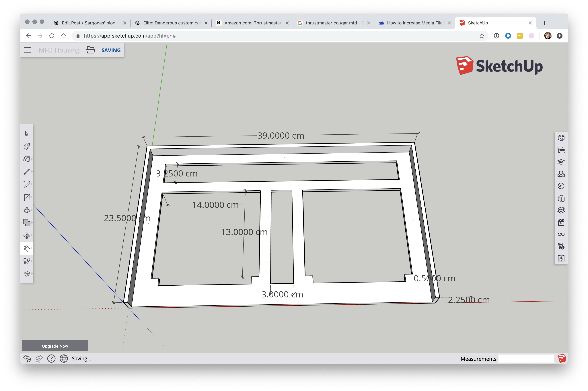Expand the Orbit tool flyout arrow
The width and height of the screenshot is (588, 391).
pyautogui.click(x=32, y=274)
